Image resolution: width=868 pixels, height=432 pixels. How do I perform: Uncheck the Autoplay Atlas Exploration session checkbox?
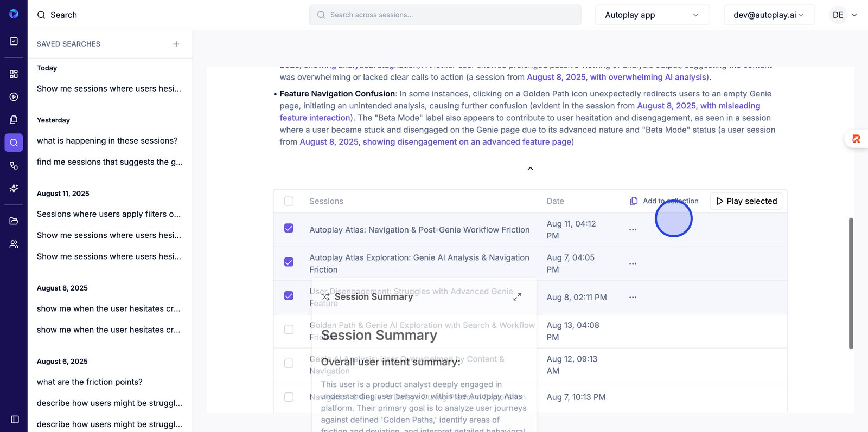(289, 262)
